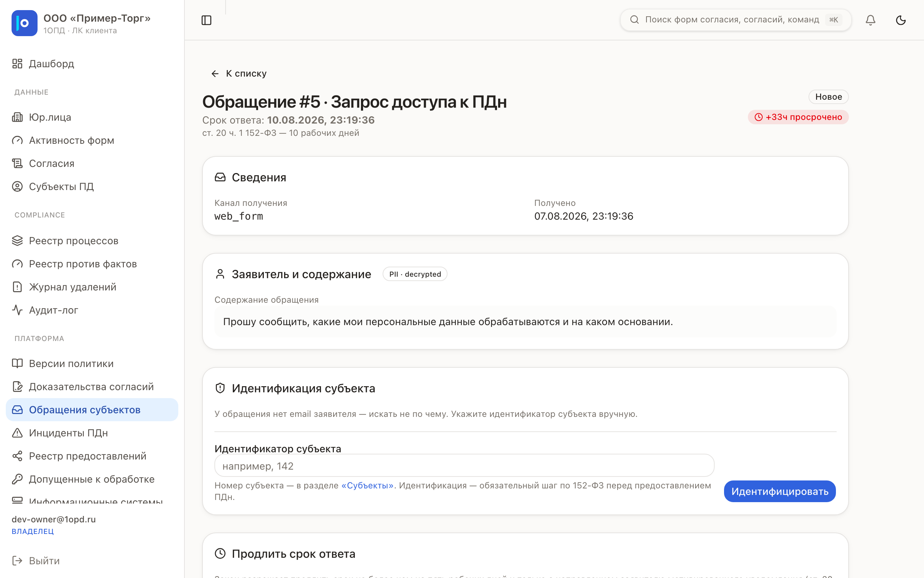Follow the «Субъекты» link
The height and width of the screenshot is (578, 924).
tap(367, 486)
